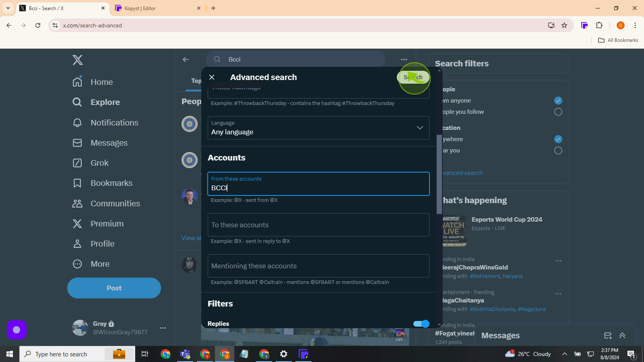Open the #Nagarjuna hashtag link

[532, 309]
